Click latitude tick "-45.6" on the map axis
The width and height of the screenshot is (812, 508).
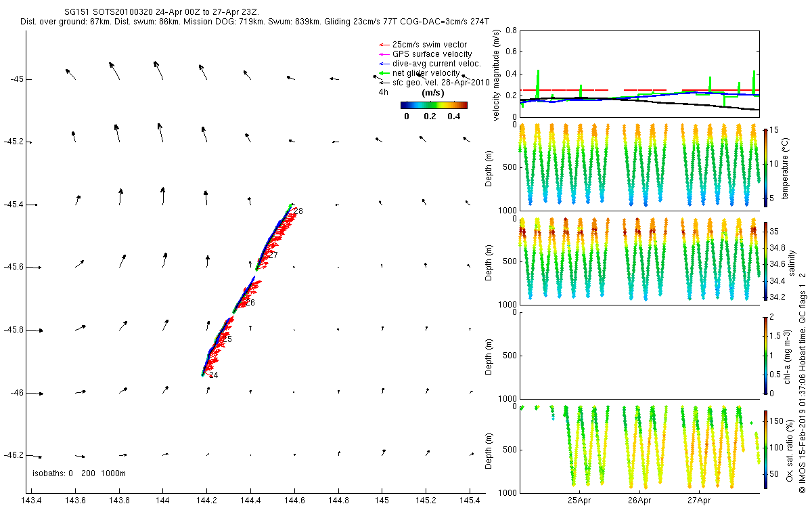(13, 267)
